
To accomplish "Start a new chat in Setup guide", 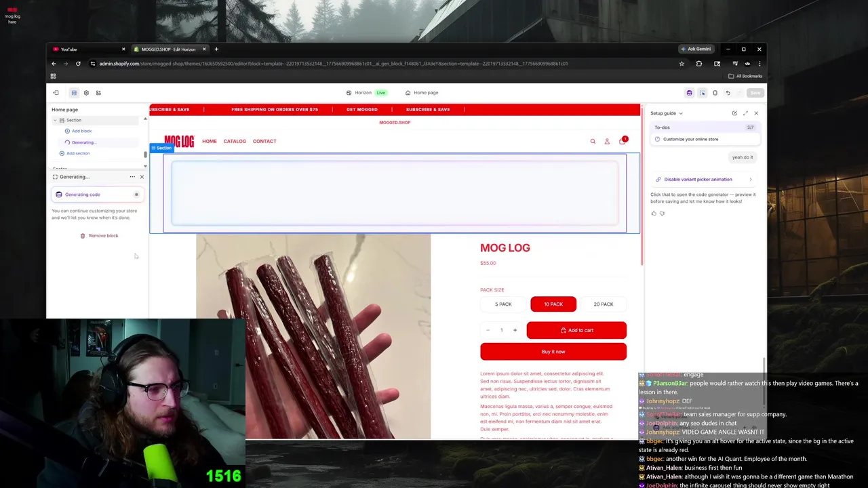I will 734,113.
